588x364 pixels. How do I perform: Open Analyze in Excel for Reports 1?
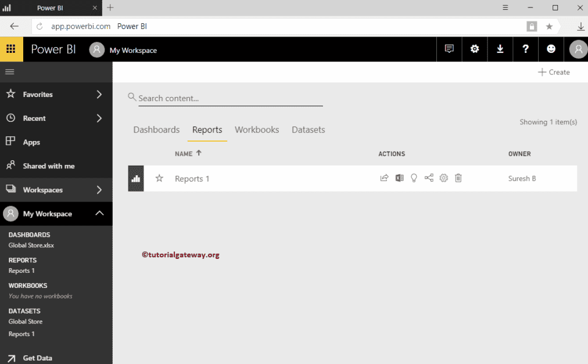pyautogui.click(x=399, y=178)
